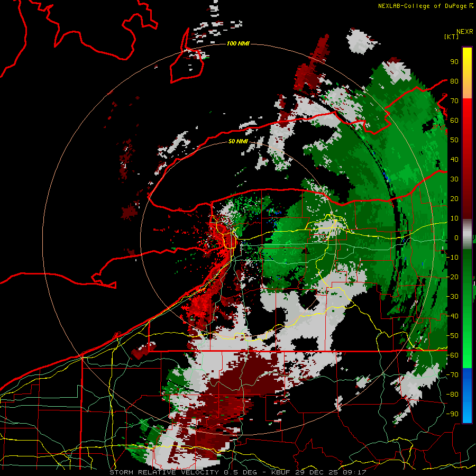Click the Storm Relative Velocity caption text

pyautogui.click(x=237, y=472)
